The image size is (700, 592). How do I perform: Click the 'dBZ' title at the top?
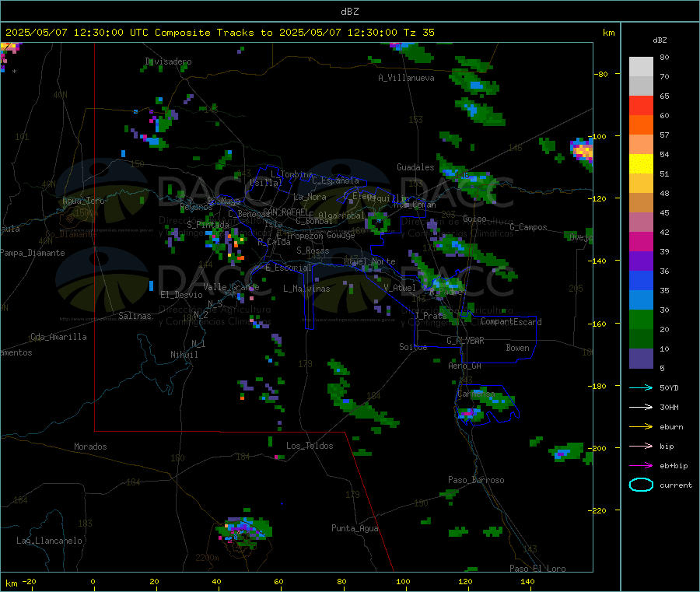pyautogui.click(x=349, y=11)
